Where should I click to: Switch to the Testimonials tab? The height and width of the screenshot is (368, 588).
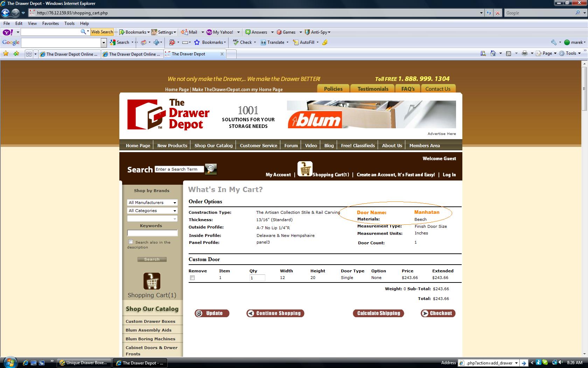pyautogui.click(x=373, y=89)
